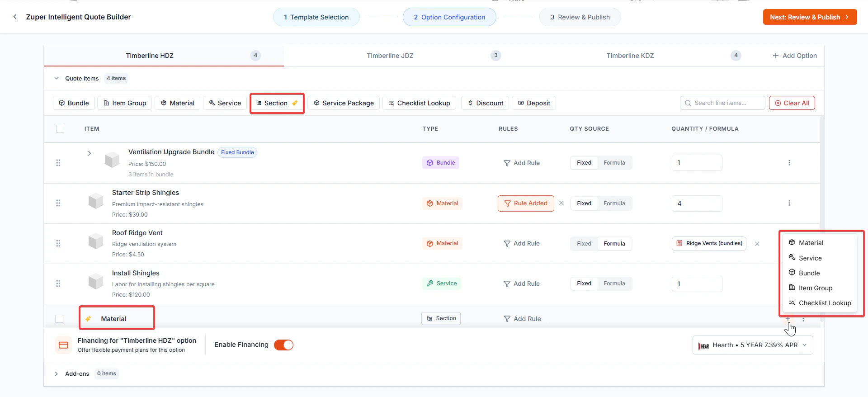The image size is (868, 397).
Task: Open the Hearth 5 YEAR financing dropdown
Action: point(753,345)
